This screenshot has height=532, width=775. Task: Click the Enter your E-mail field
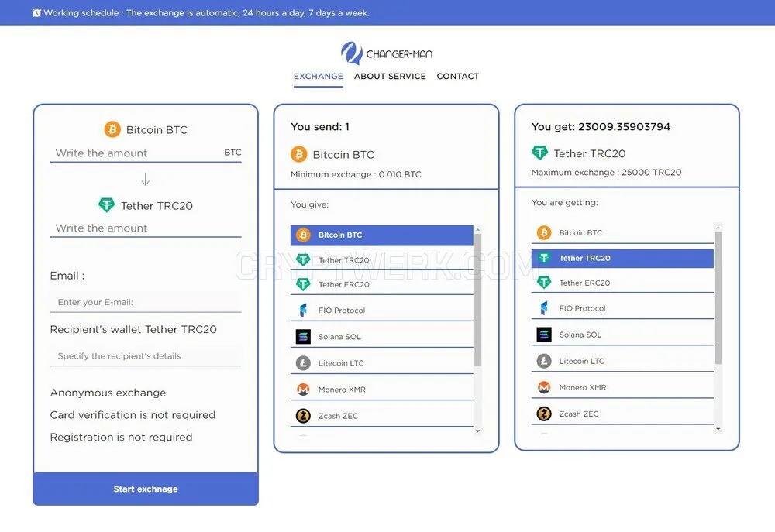point(146,302)
